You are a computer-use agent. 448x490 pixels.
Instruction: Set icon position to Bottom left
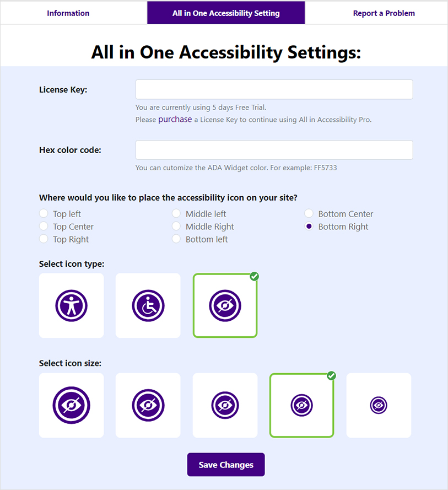coord(176,239)
